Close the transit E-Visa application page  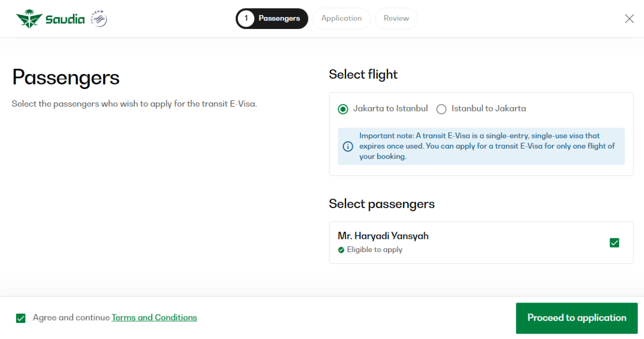[x=630, y=19]
